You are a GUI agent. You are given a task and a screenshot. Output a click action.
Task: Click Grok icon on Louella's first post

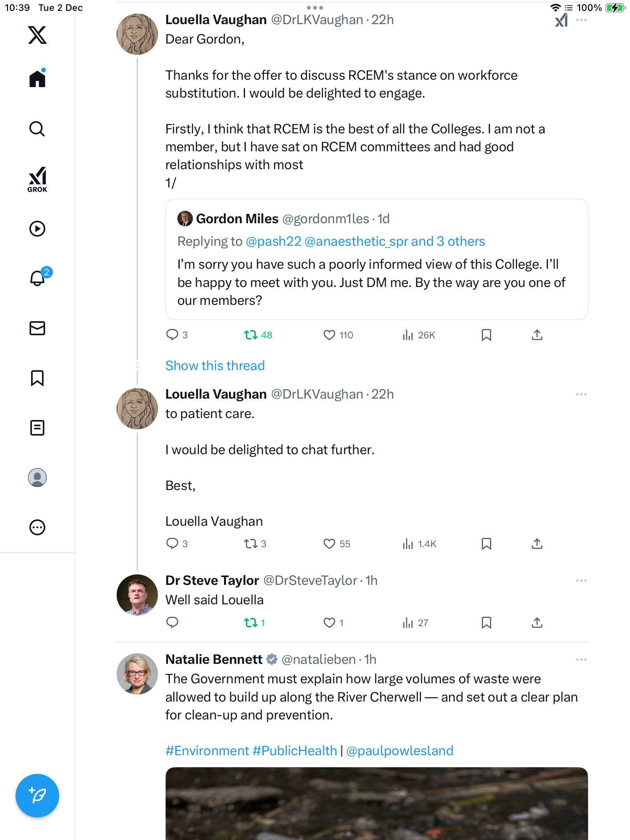click(x=561, y=20)
